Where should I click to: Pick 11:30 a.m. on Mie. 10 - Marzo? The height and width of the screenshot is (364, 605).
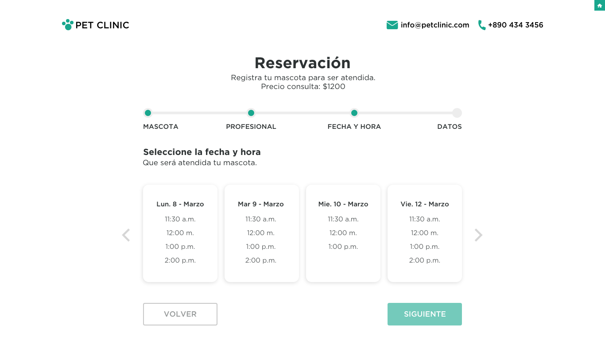coord(343,219)
